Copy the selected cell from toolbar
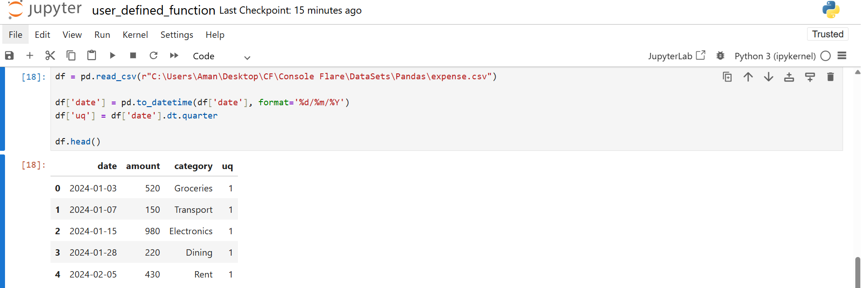 click(71, 56)
